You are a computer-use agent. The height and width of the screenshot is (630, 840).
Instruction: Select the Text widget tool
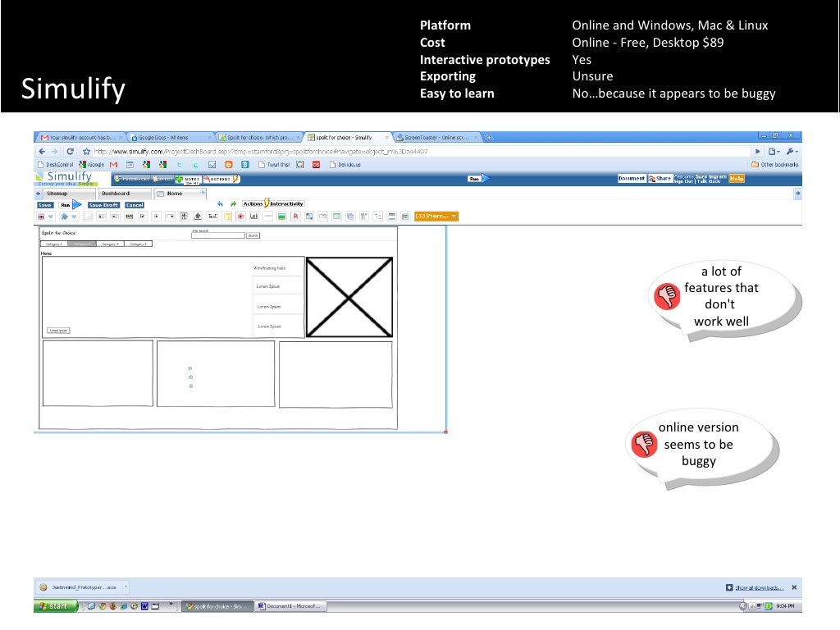point(212,217)
